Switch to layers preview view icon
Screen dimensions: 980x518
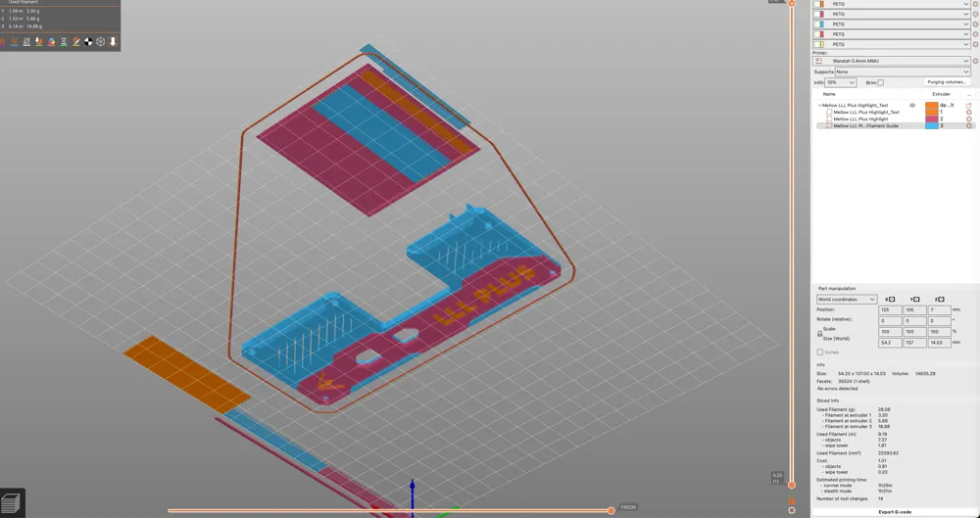click(11, 502)
